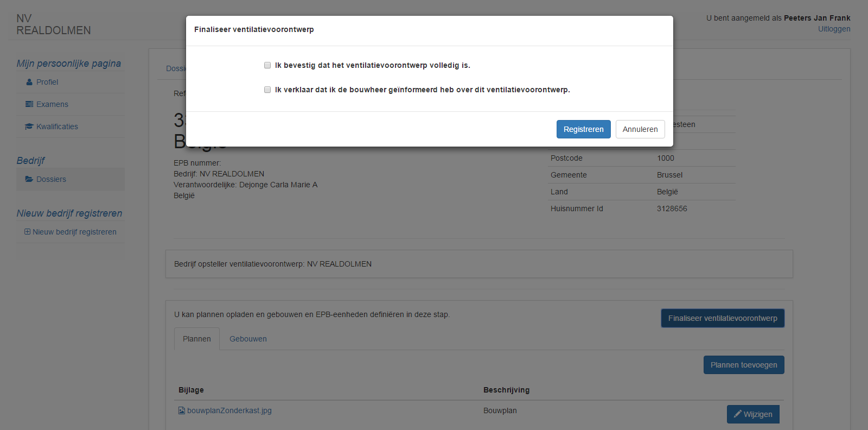
Task: Click Annuleren to cancel the dialog
Action: click(x=640, y=129)
